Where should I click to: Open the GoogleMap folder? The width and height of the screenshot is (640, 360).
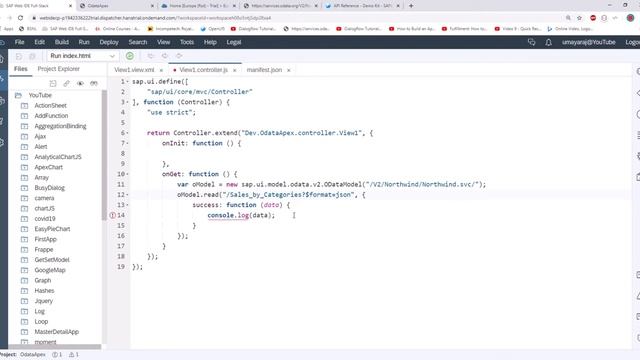pos(50,270)
